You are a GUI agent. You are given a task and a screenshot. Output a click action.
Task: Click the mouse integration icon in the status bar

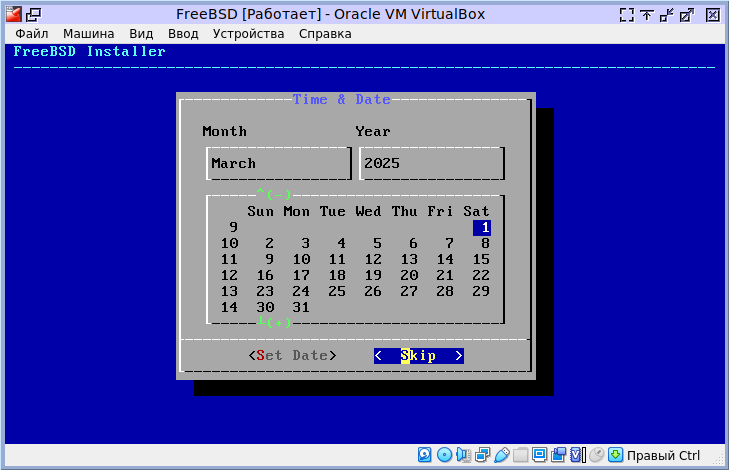596,455
